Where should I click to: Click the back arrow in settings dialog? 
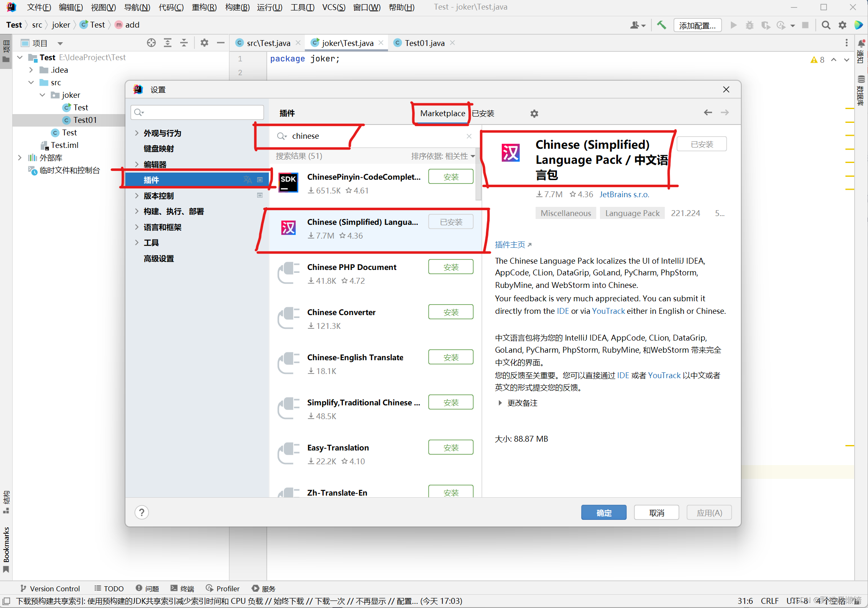coord(707,112)
